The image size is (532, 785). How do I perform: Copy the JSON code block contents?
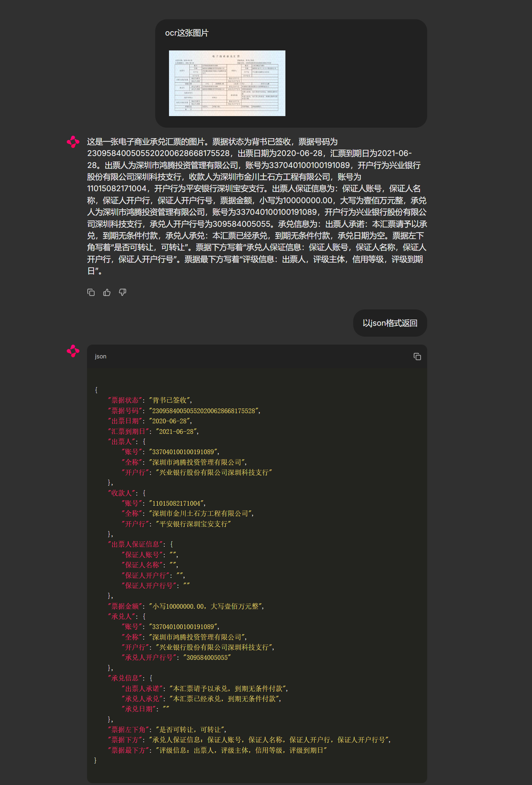(x=417, y=357)
